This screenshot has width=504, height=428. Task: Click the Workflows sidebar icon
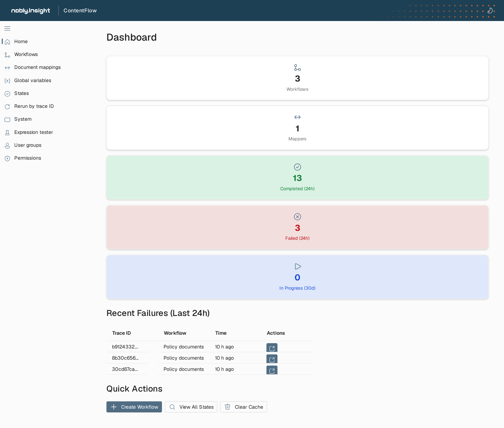coord(7,55)
